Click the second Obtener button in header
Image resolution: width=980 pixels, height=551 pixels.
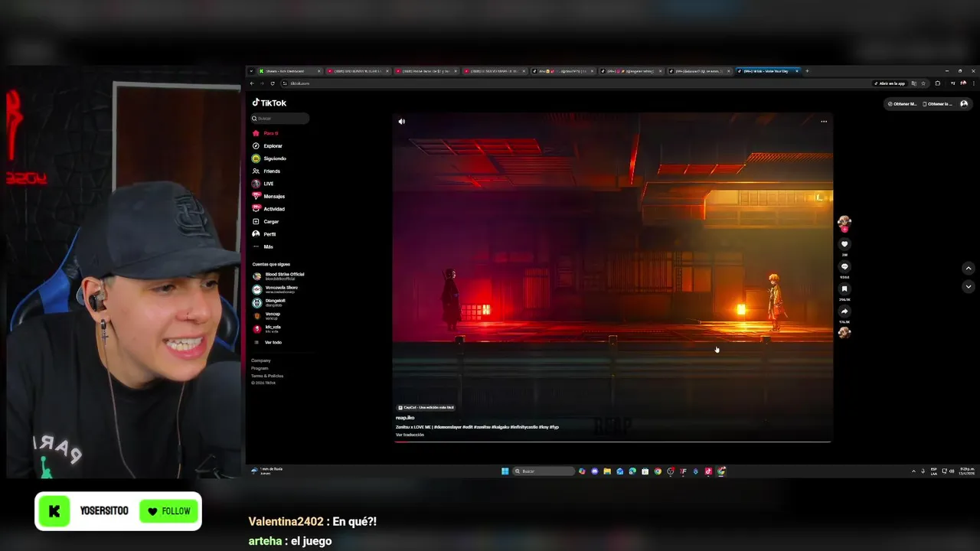pyautogui.click(x=937, y=103)
